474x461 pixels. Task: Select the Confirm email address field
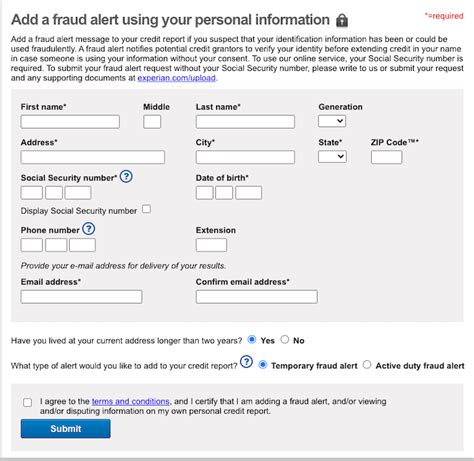point(257,297)
